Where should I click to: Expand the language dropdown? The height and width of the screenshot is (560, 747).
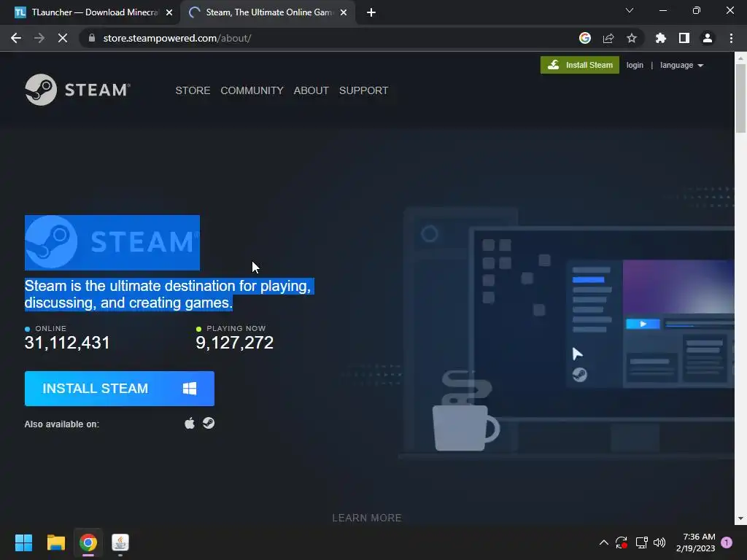tap(682, 65)
